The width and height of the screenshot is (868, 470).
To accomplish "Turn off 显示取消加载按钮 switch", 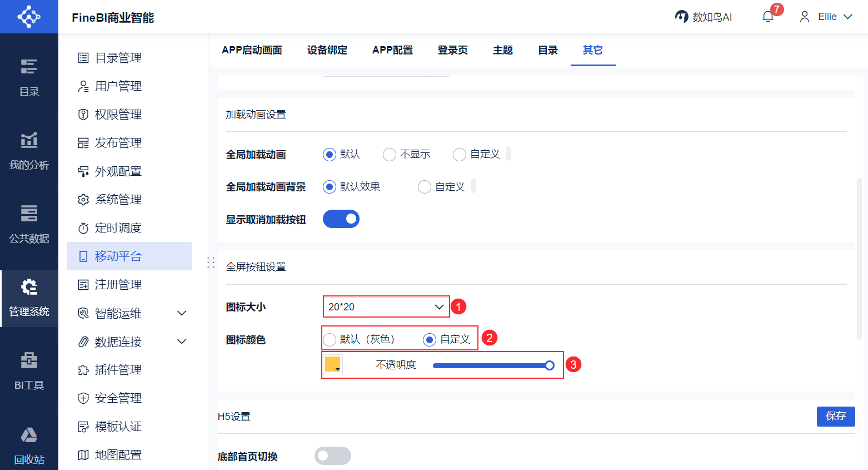I will coord(341,219).
